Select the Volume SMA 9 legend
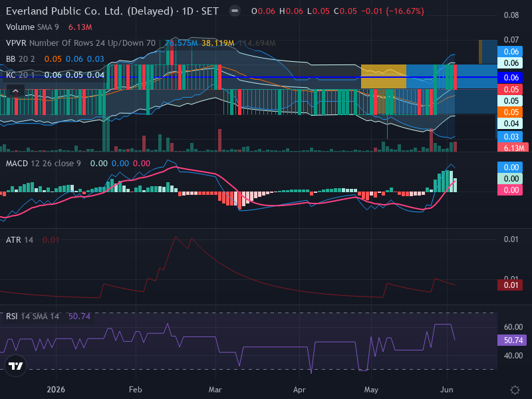The image size is (532, 399). point(32,27)
